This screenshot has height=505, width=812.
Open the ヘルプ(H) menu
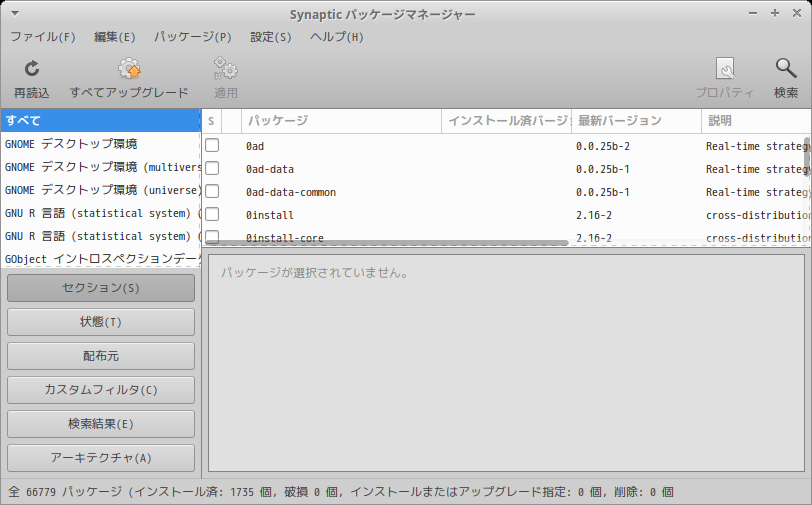[337, 37]
